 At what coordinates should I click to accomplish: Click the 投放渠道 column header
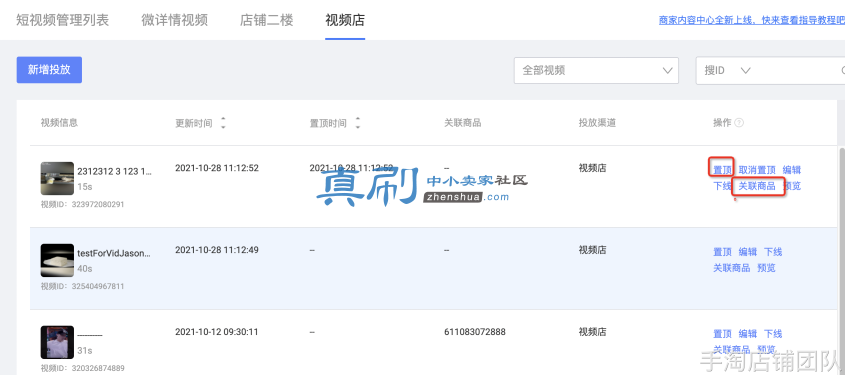597,123
